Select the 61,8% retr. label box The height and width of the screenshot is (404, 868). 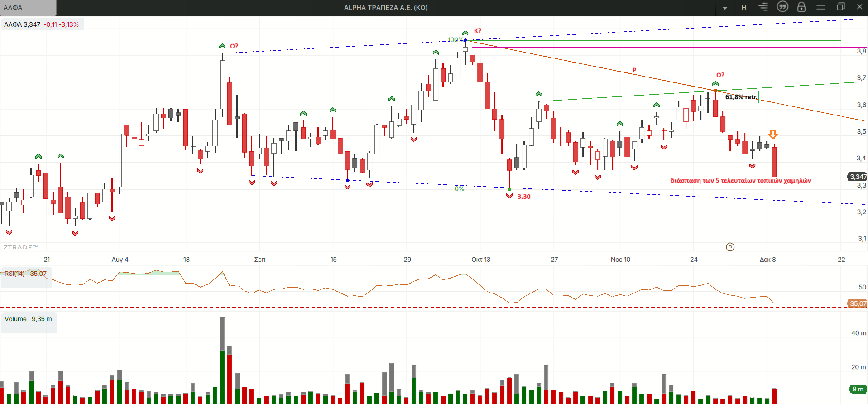(x=740, y=97)
